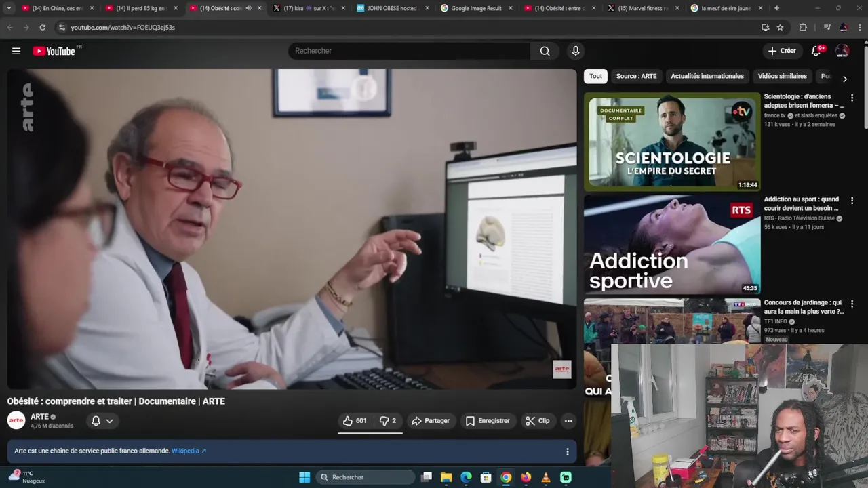Expand the ARTE subscription bell dropdown
The height and width of the screenshot is (488, 868).
102,421
